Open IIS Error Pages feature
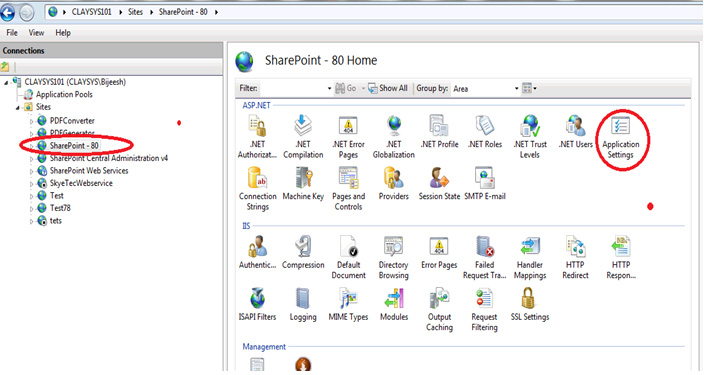 click(439, 253)
